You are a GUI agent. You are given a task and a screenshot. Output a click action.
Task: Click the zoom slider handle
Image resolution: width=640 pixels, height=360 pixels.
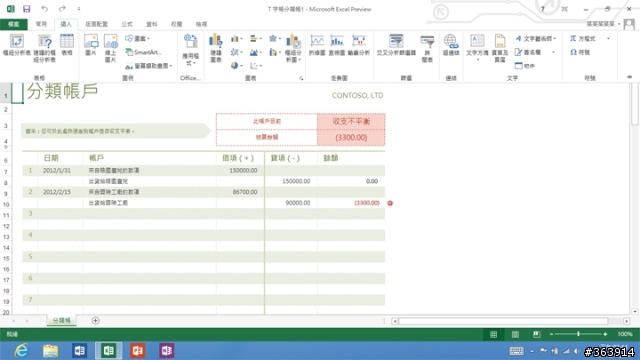[x=578, y=334]
